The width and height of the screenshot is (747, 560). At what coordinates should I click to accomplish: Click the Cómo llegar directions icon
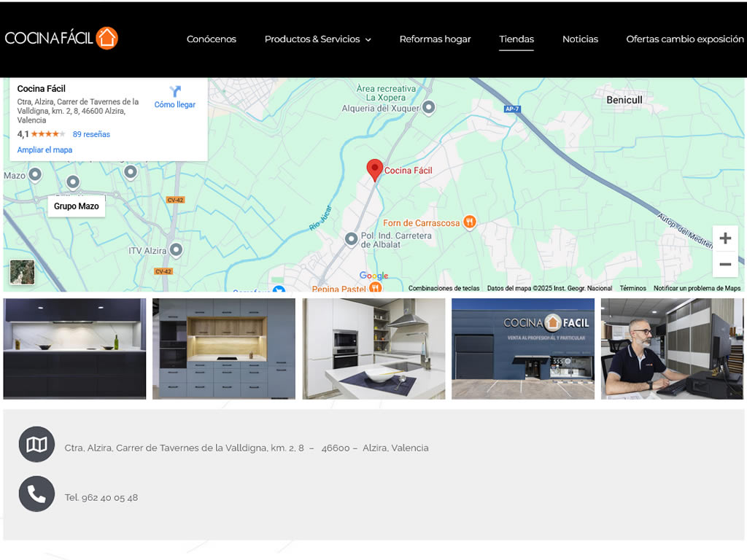coord(175,92)
